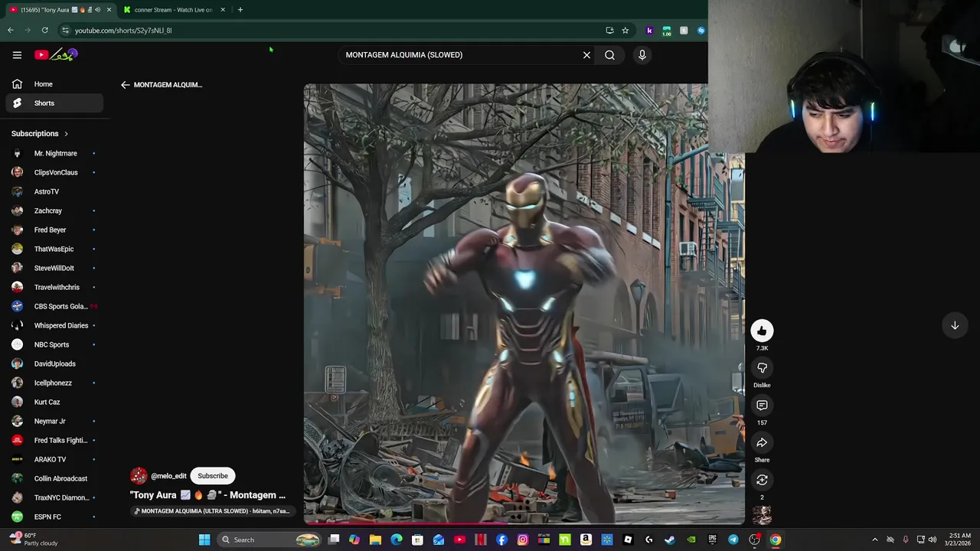980x551 pixels.
Task: Share this Short with arrow icon
Action: click(762, 442)
